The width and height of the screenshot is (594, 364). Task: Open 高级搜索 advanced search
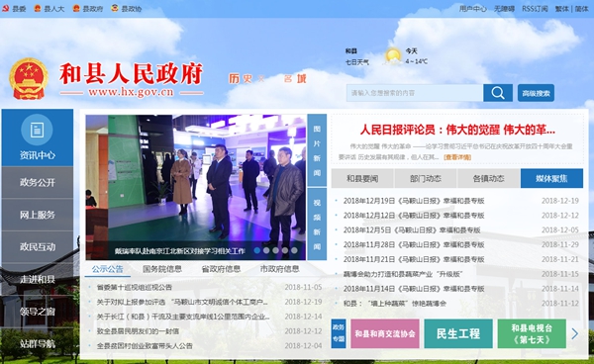(x=536, y=93)
